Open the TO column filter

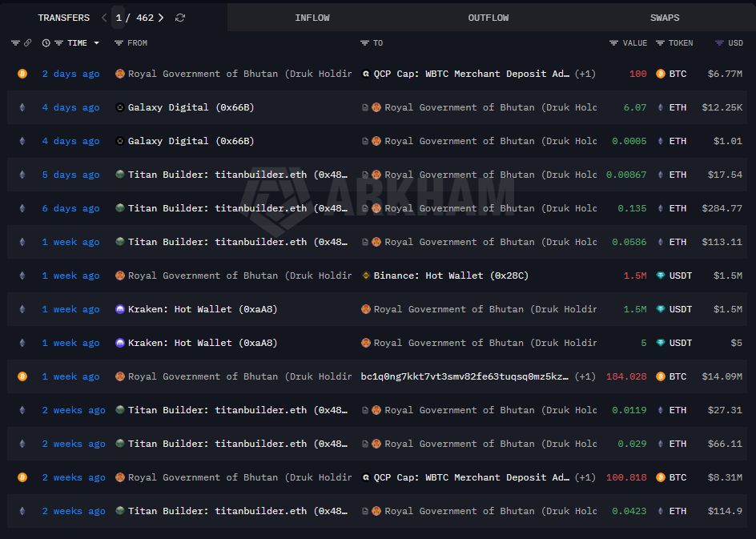364,43
